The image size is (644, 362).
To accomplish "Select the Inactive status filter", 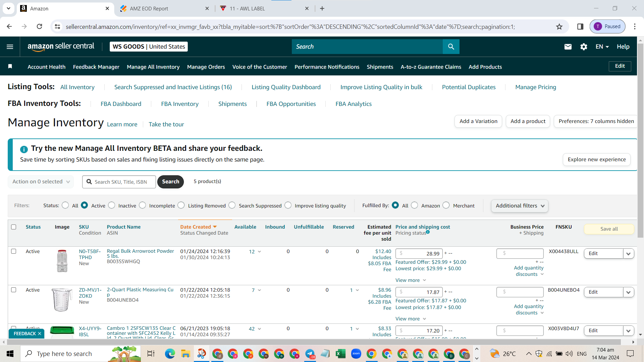I will pyautogui.click(x=112, y=205).
